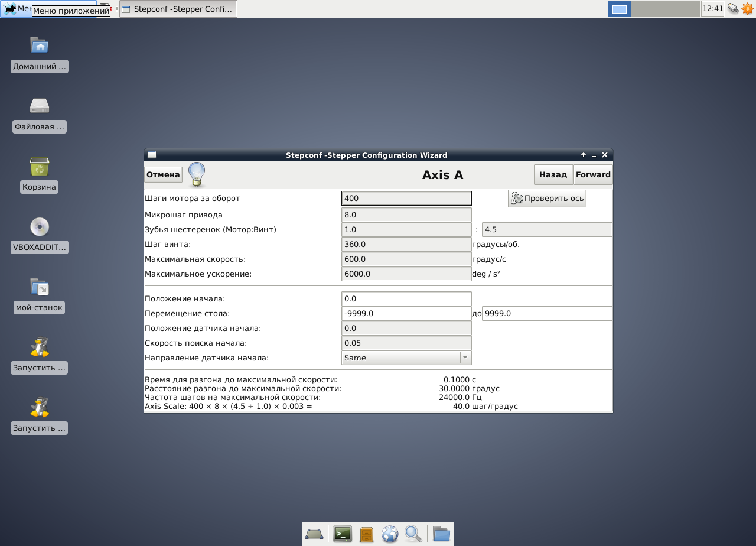Click the Скорость поиска начала field 0.05
Viewport: 756px width, 546px height.
click(406, 343)
